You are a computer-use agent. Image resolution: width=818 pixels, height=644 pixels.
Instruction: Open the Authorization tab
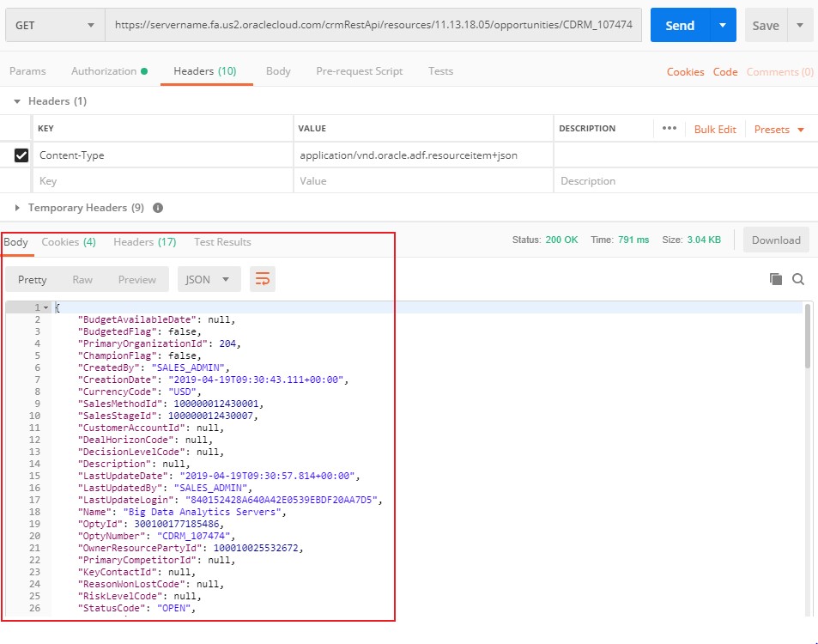[109, 71]
